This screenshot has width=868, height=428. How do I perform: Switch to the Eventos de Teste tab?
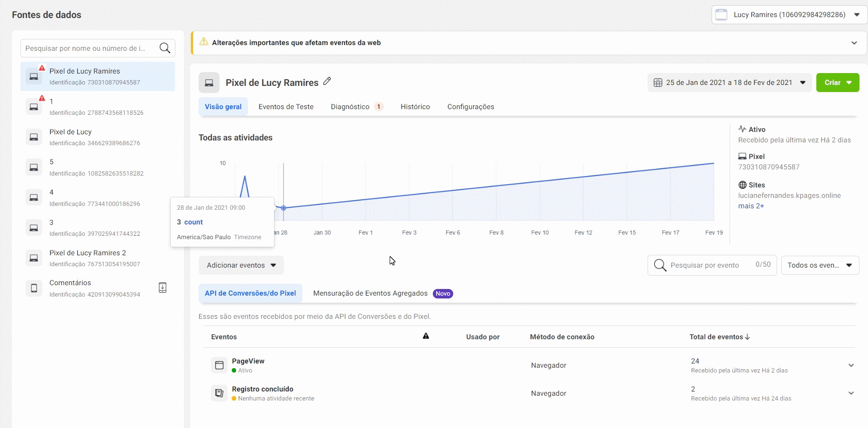coord(286,107)
